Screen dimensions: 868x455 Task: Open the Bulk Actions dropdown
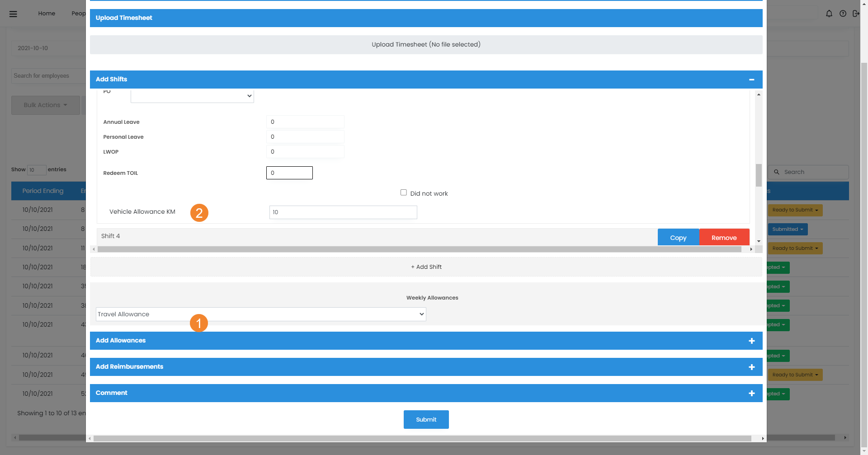(x=45, y=105)
